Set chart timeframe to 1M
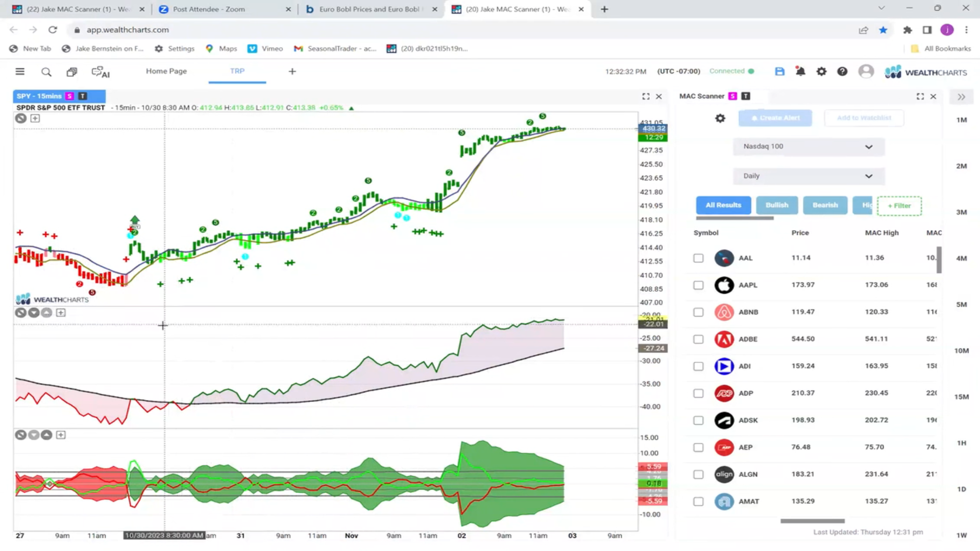Image resolution: width=980 pixels, height=551 pixels. tap(962, 120)
